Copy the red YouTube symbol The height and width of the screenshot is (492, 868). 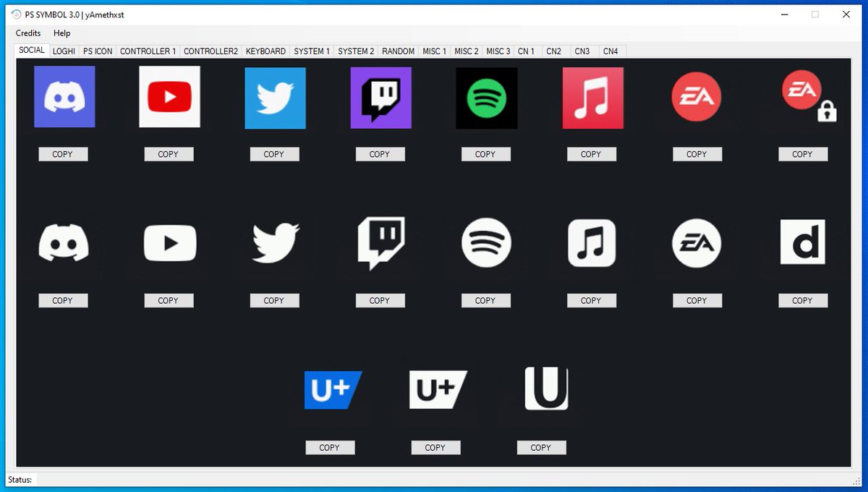[169, 154]
